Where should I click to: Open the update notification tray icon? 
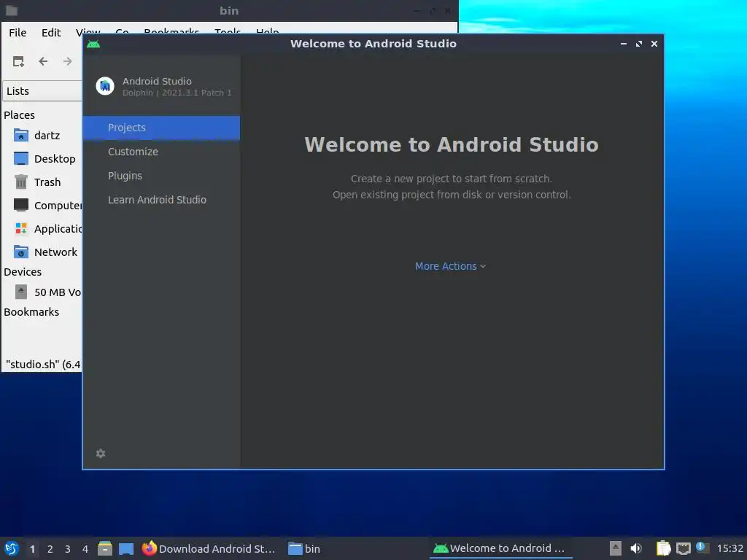point(702,548)
